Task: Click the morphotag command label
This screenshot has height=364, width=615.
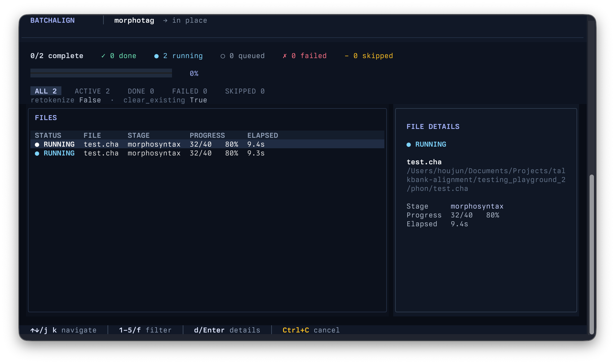Action: [134, 20]
